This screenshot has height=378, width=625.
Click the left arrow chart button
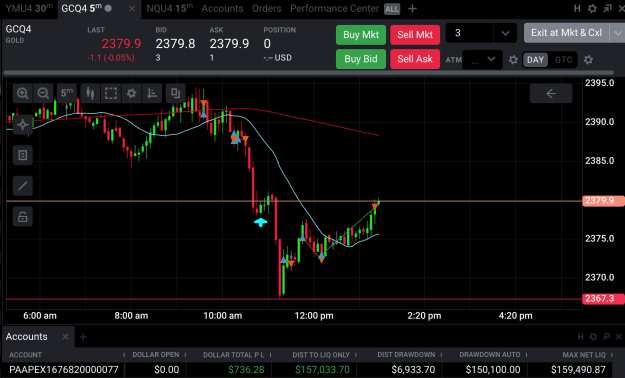(x=551, y=93)
